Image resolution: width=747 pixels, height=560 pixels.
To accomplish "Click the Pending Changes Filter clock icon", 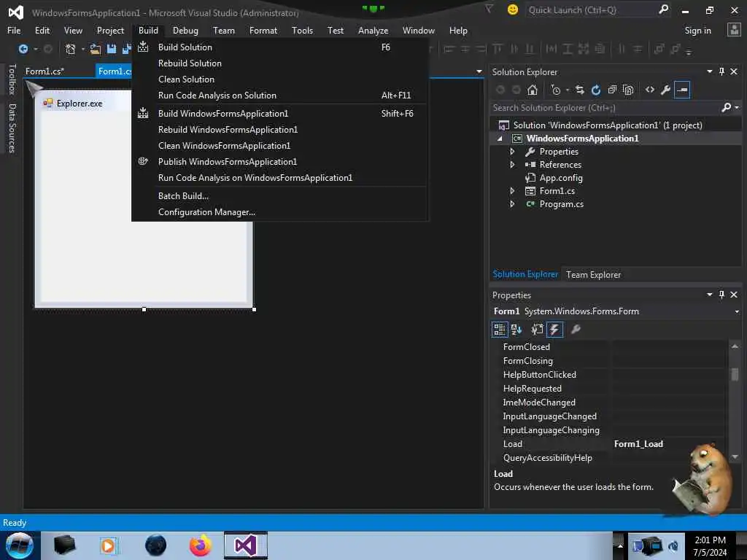I will 555,90.
